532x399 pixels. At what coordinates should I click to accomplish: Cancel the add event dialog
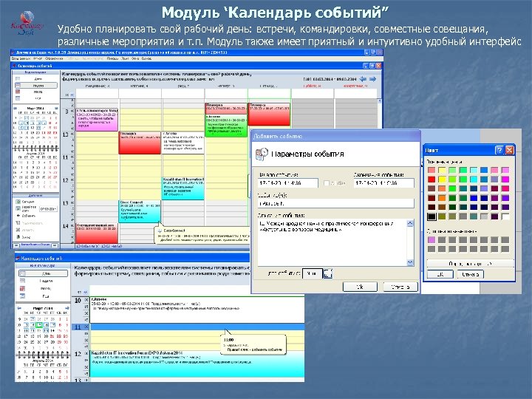click(400, 287)
